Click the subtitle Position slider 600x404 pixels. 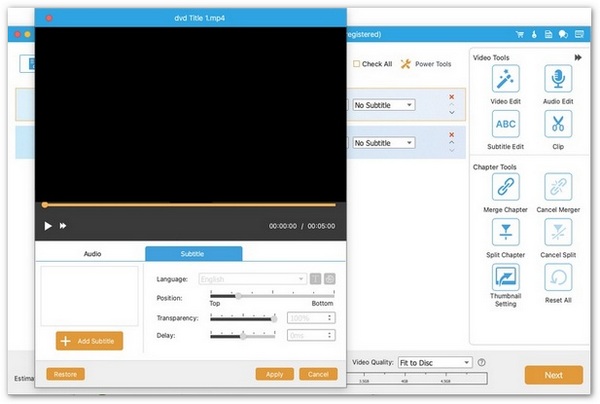(272, 296)
